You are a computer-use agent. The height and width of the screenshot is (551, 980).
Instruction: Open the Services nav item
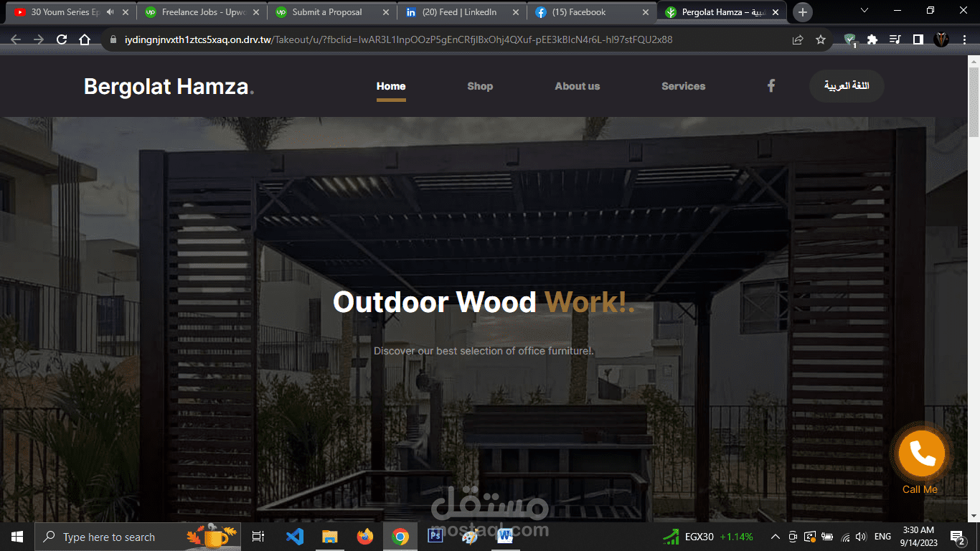tap(684, 86)
